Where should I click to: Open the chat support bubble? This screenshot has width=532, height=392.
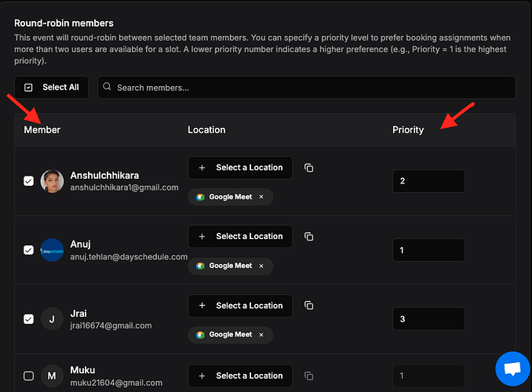coord(512,369)
